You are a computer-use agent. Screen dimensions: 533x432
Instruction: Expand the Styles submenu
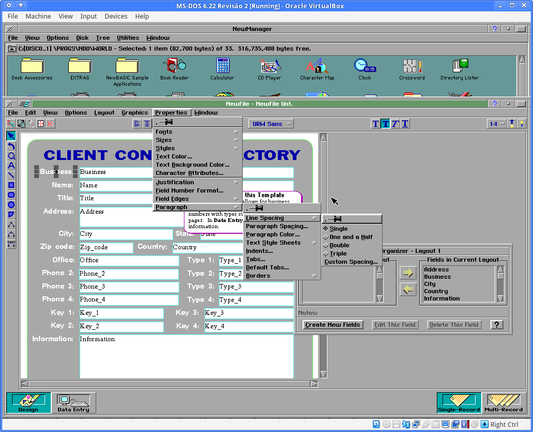pos(197,148)
